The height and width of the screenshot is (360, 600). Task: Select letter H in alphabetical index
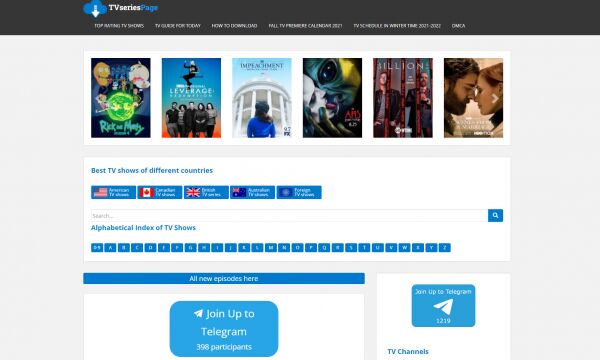click(x=204, y=248)
